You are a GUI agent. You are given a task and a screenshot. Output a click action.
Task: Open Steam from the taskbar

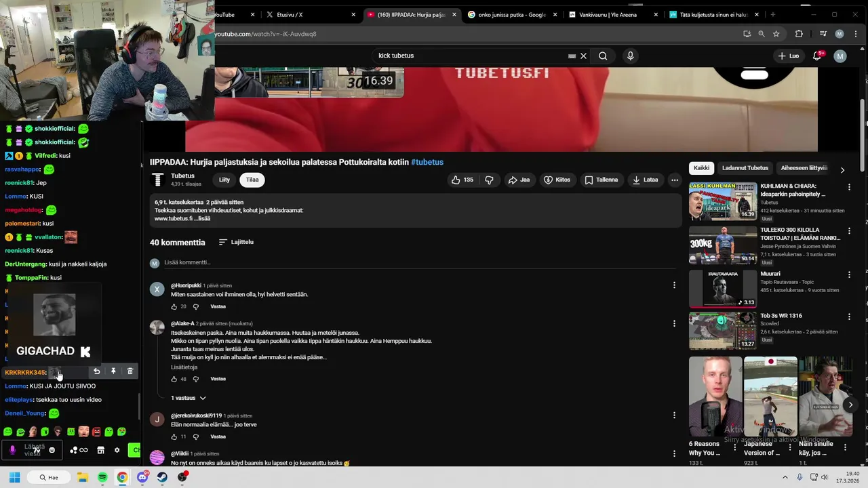162,477
